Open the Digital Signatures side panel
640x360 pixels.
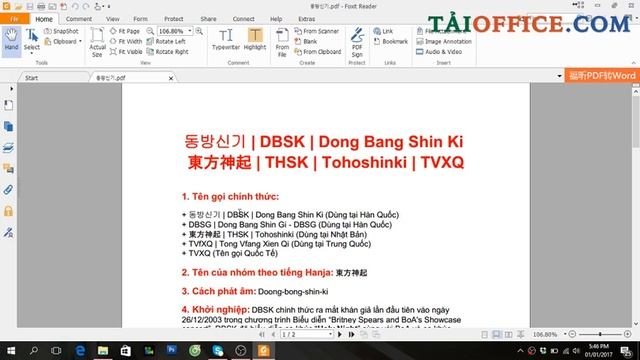pyautogui.click(x=8, y=232)
